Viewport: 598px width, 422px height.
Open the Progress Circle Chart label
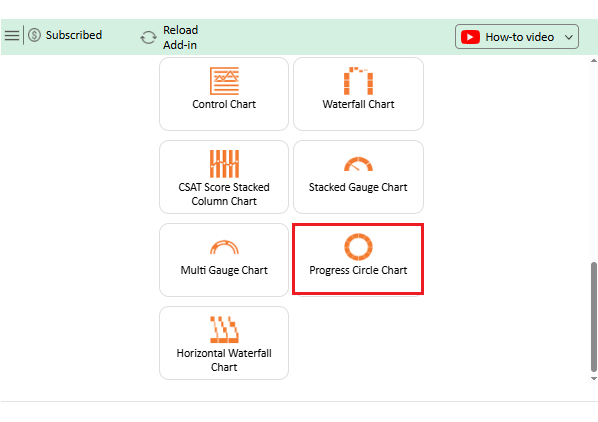click(358, 270)
